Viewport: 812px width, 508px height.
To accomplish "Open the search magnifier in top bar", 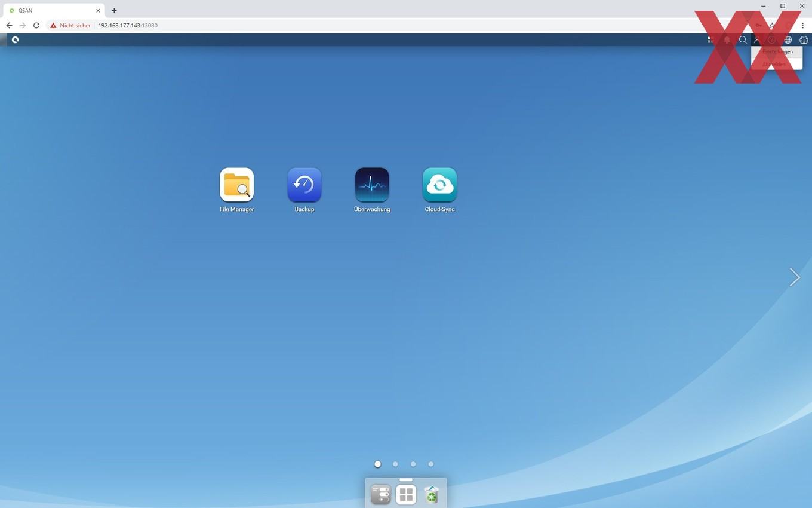I will (x=743, y=40).
